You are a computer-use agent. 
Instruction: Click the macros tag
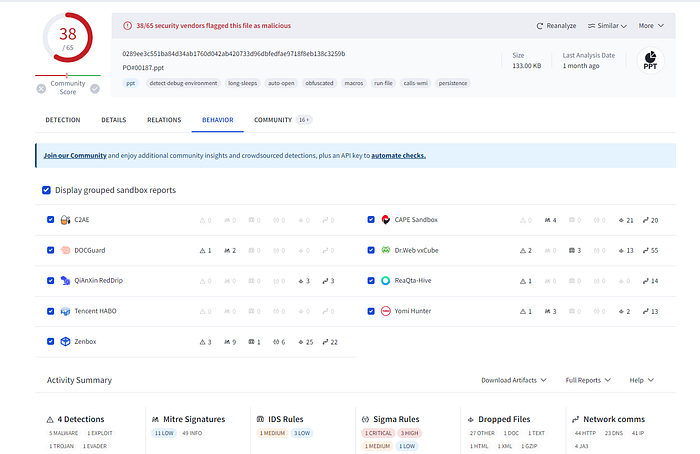(354, 83)
